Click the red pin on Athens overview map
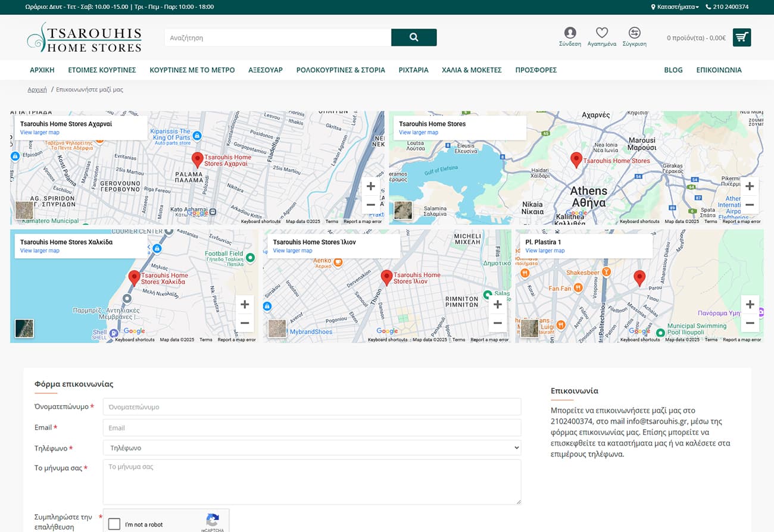 tap(576, 160)
